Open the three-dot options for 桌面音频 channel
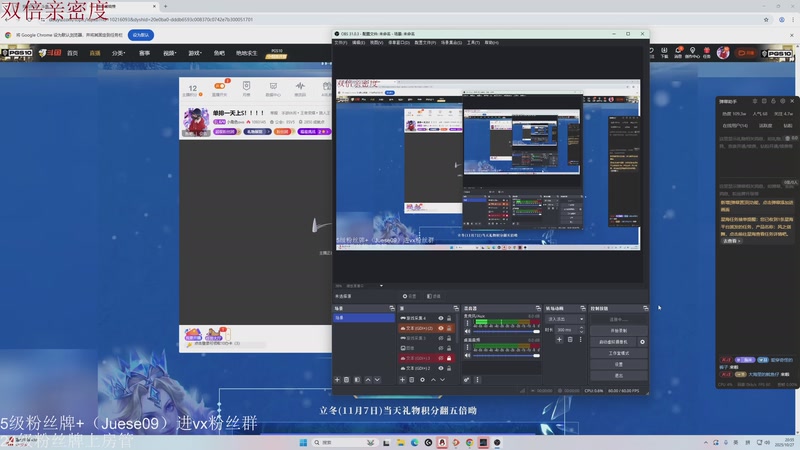Screen dimensions: 800x450 (x=467, y=347)
